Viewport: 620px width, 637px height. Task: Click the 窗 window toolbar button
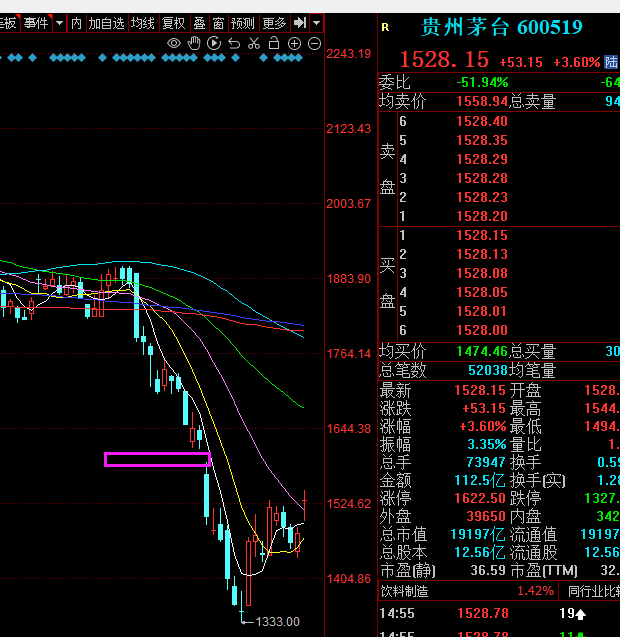219,23
